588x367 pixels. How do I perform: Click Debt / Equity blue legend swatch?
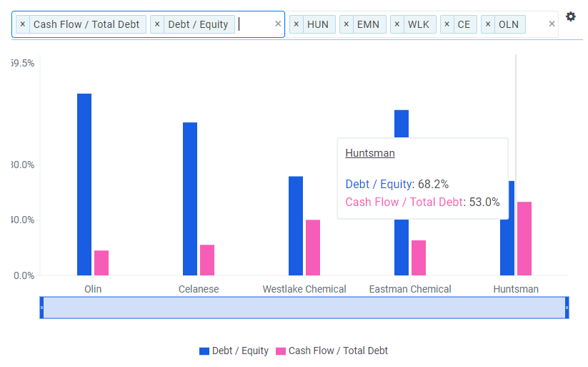204,351
